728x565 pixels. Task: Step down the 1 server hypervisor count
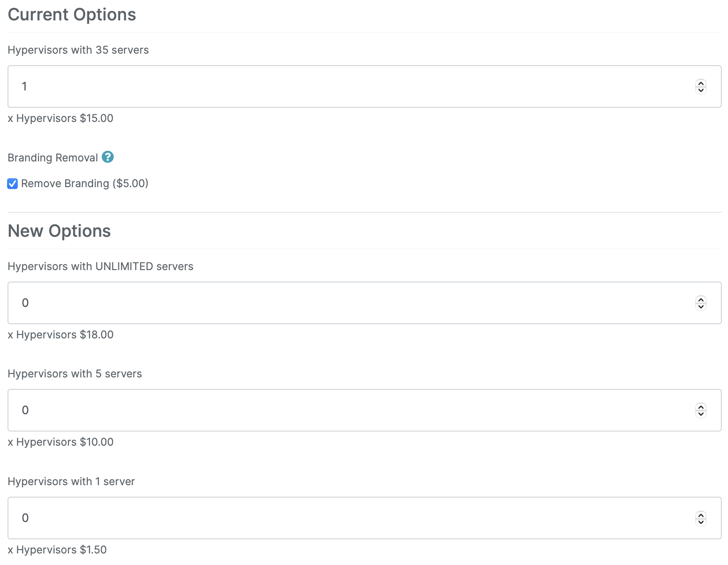701,522
